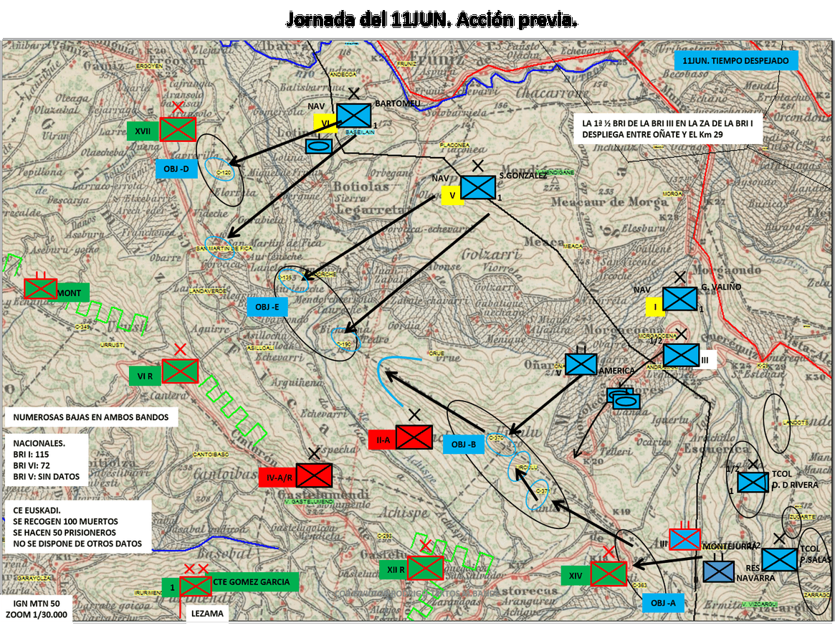Click the '11JUN. TIEMPO DESPEJADO' weather box
This screenshot has width=840, height=626.
735,60
